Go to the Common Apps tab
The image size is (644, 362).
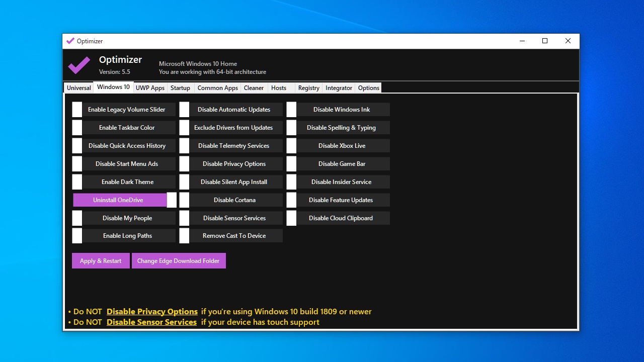pos(218,88)
